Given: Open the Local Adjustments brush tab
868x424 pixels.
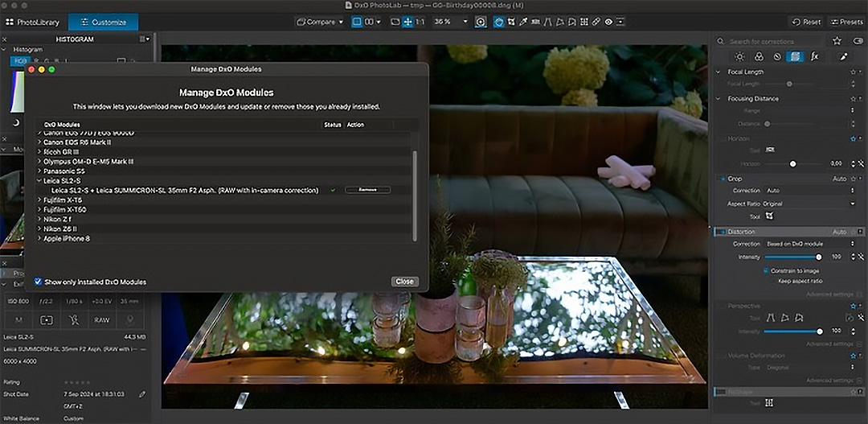Looking at the screenshot, I should tap(843, 56).
